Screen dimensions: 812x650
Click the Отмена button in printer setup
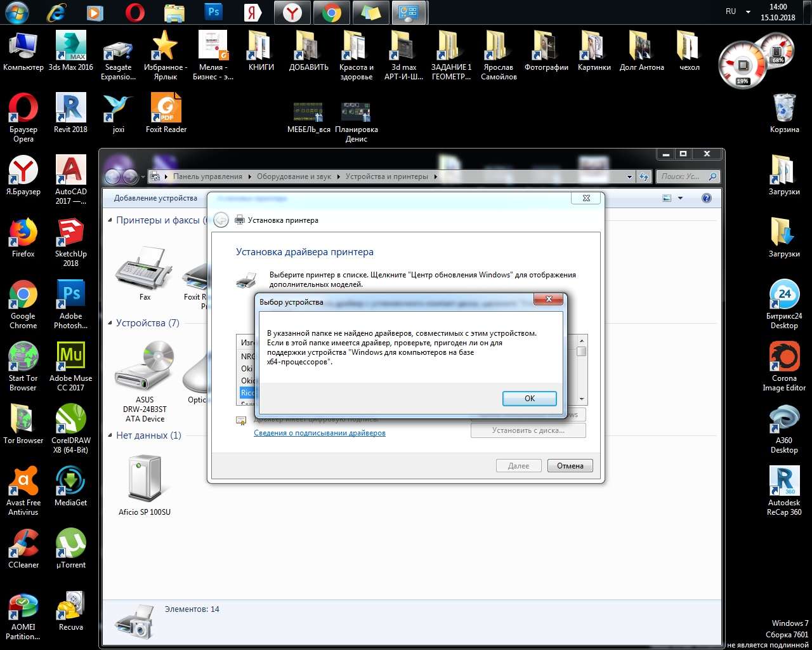point(570,466)
